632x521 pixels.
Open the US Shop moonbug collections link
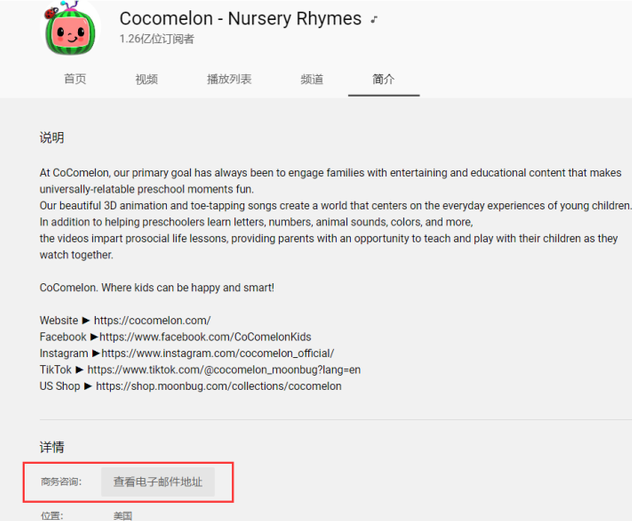coord(218,386)
